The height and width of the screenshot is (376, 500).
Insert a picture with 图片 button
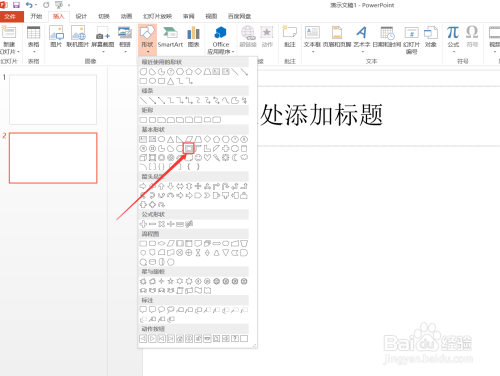pos(56,36)
